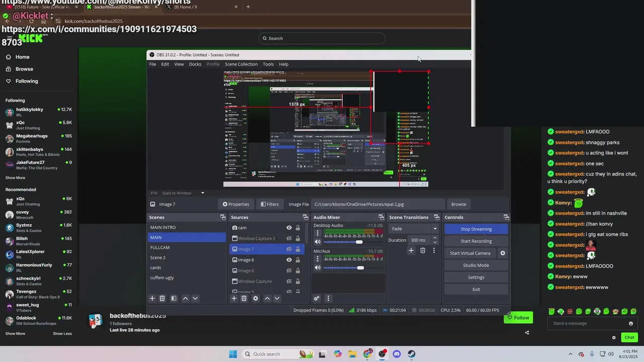Screen dimensions: 644x362
Task: Add a scene transition with plus icon
Action: pyautogui.click(x=411, y=250)
